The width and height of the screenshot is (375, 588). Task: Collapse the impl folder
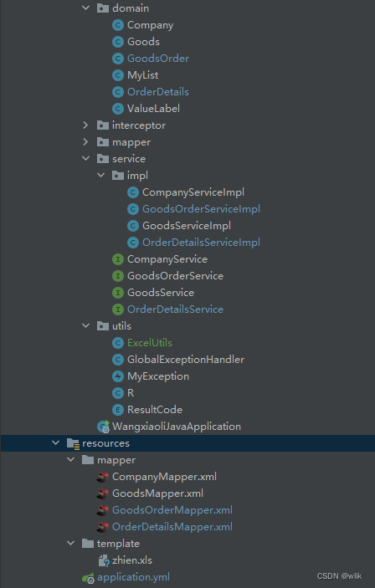(101, 175)
